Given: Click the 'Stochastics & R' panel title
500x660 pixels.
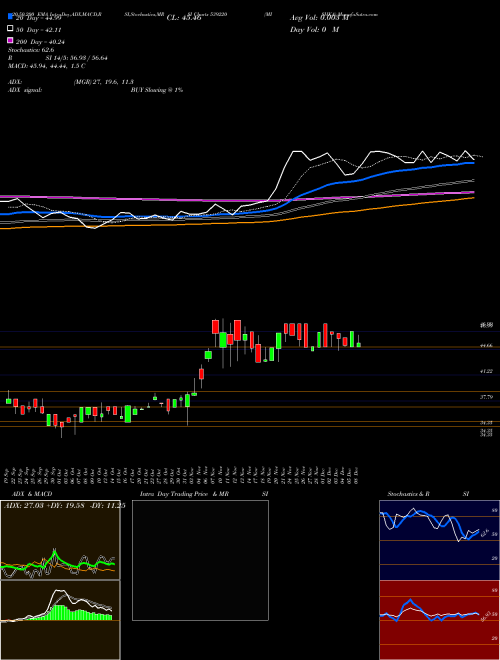Looking at the screenshot, I should pos(409,494).
